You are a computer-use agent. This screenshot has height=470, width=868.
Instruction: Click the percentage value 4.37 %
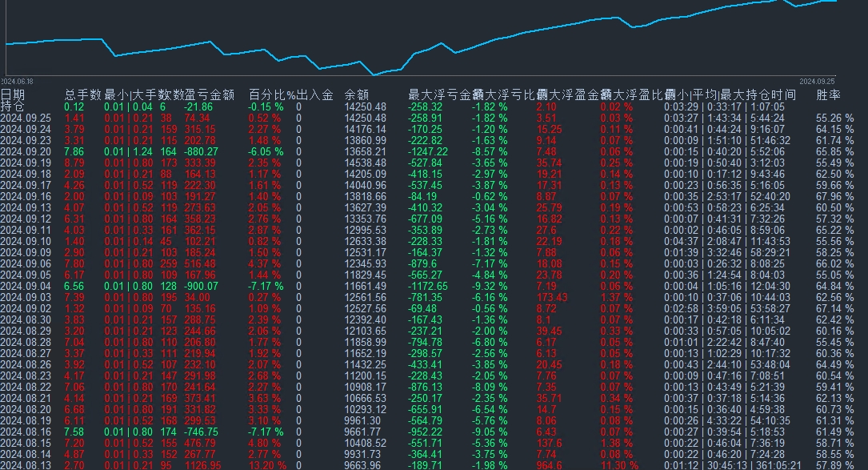tap(265, 263)
